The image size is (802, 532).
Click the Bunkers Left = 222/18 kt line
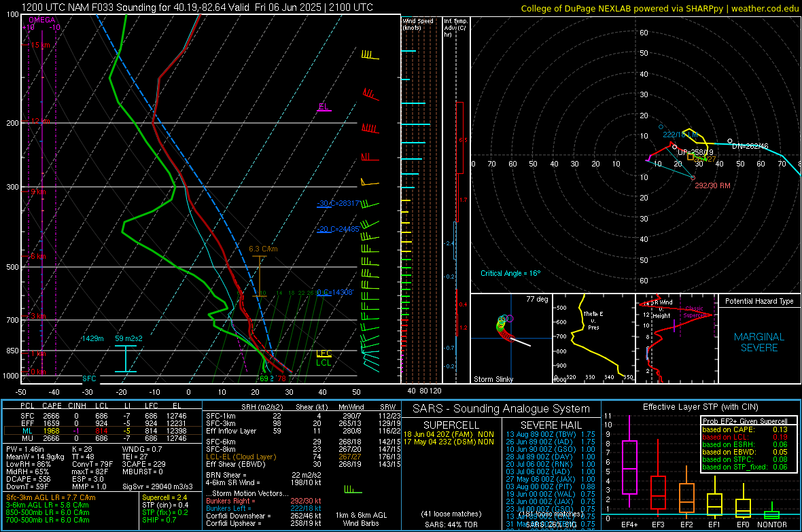pos(264,508)
